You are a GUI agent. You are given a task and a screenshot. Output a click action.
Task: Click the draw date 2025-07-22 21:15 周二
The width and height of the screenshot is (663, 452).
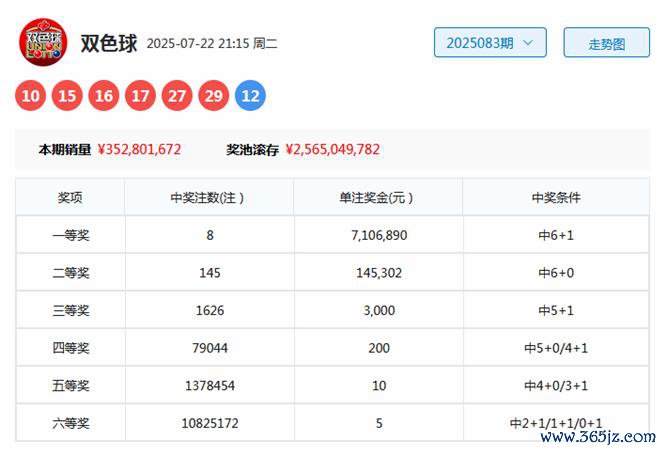212,44
